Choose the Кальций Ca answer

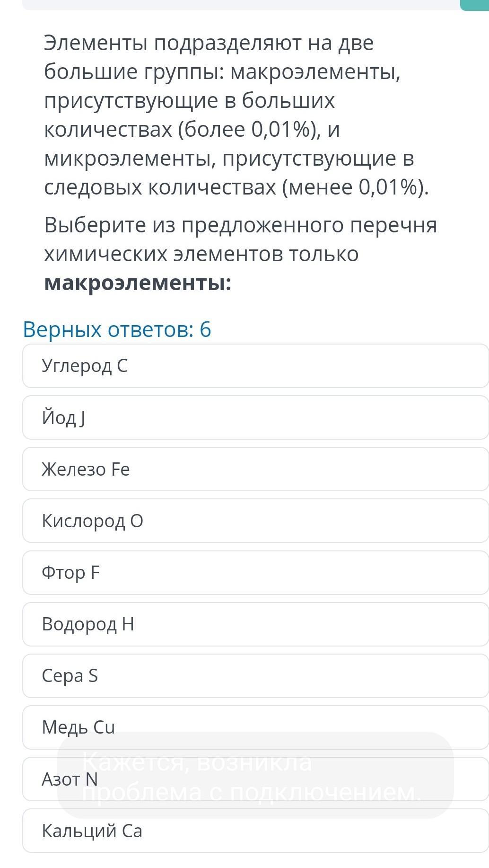pos(255,831)
